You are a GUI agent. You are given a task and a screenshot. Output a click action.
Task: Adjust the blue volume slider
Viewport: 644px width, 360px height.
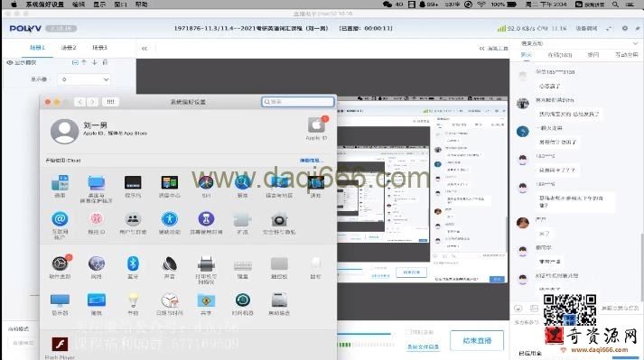click(x=364, y=334)
